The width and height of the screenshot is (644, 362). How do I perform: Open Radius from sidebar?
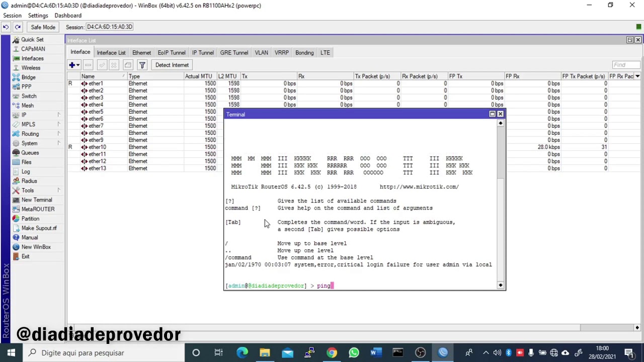click(x=29, y=181)
